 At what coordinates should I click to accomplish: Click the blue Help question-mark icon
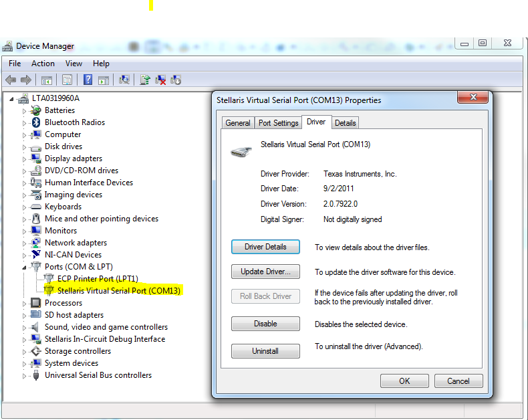(x=88, y=80)
